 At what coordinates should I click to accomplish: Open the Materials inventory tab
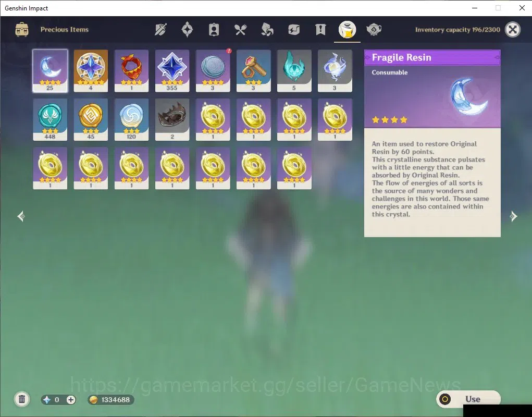[x=267, y=30]
